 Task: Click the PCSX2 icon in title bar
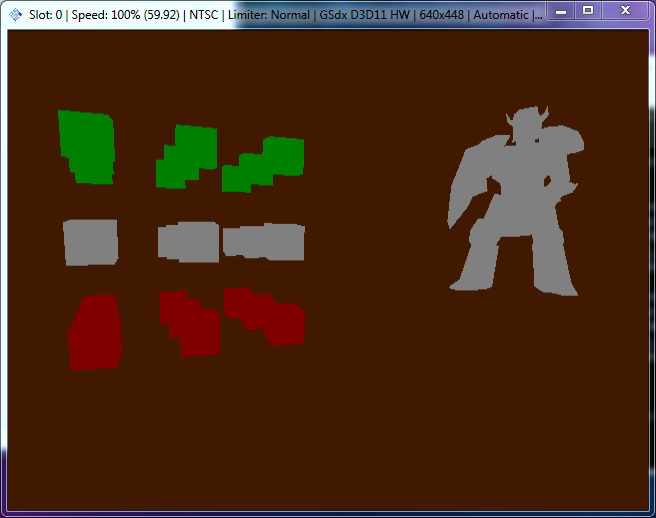[15, 15]
